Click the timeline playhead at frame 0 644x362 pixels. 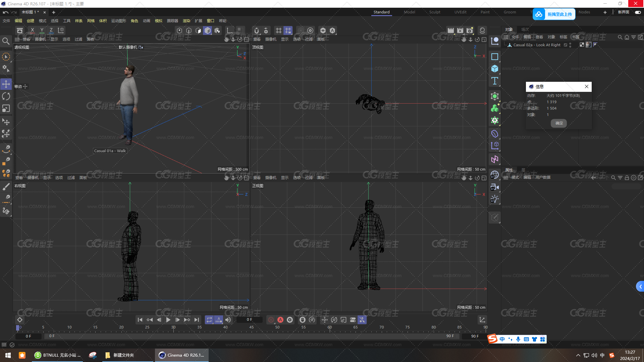(18, 328)
